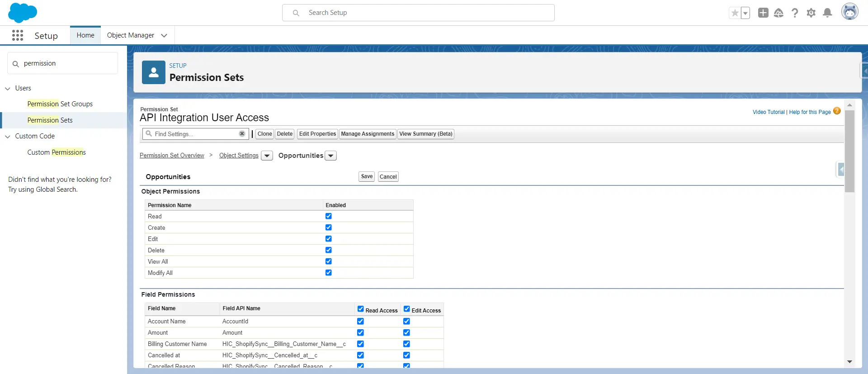
Task: Uncheck the Delete object permission
Action: click(329, 250)
